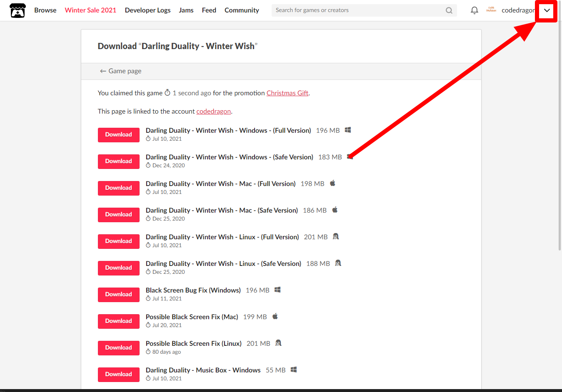Go to Developer Logs
Screen dimensions: 562x392
click(x=147, y=10)
